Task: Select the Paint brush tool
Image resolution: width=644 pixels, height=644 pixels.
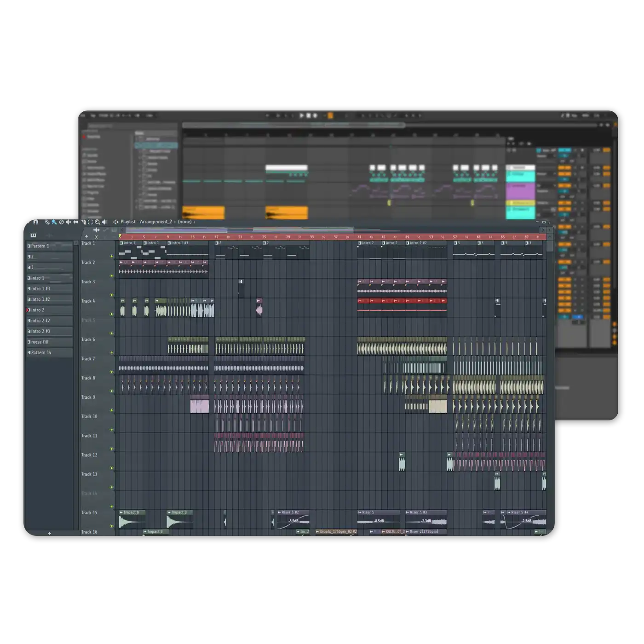Action: point(54,222)
